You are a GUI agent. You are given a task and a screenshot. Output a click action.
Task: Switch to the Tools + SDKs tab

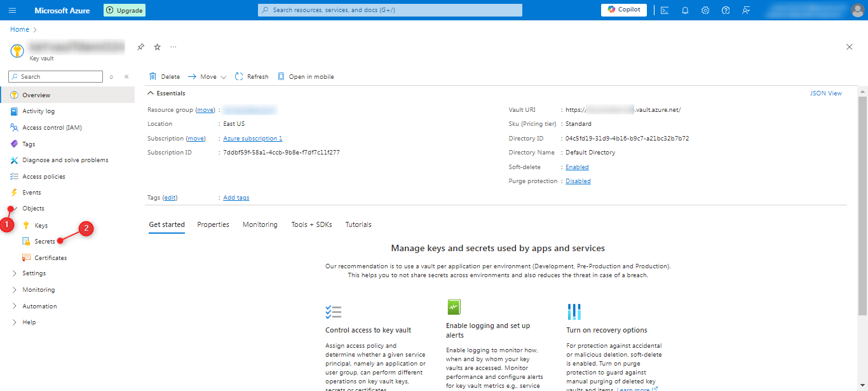point(311,224)
